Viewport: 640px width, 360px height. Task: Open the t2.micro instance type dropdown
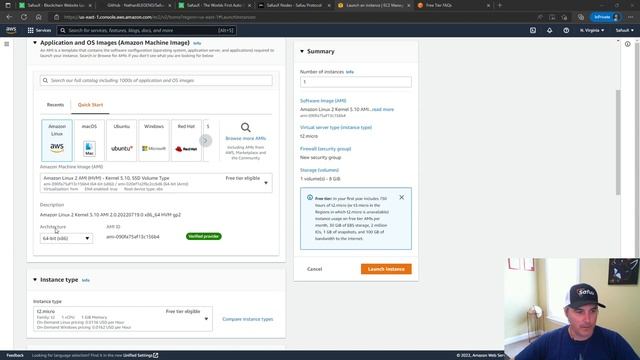pos(123,319)
